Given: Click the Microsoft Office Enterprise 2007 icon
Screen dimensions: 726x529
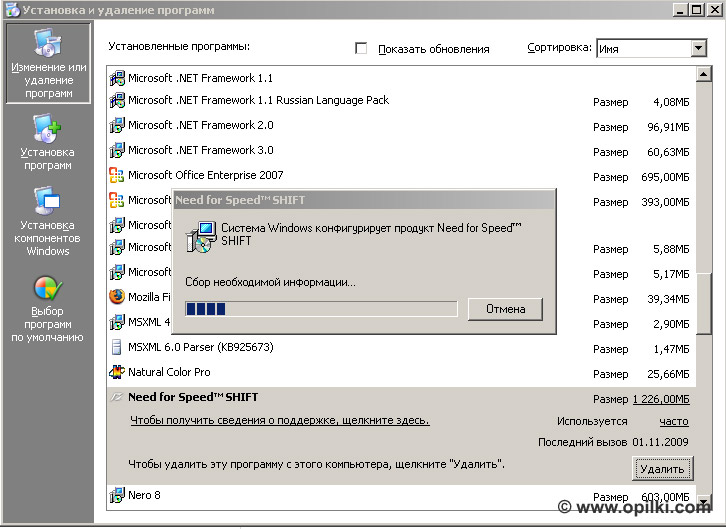Looking at the screenshot, I should tap(117, 175).
